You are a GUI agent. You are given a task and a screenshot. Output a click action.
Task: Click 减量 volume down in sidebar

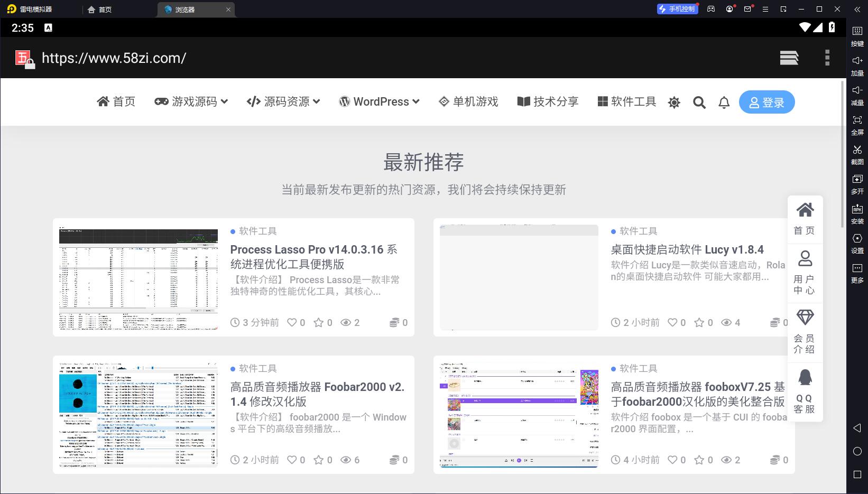(x=857, y=95)
